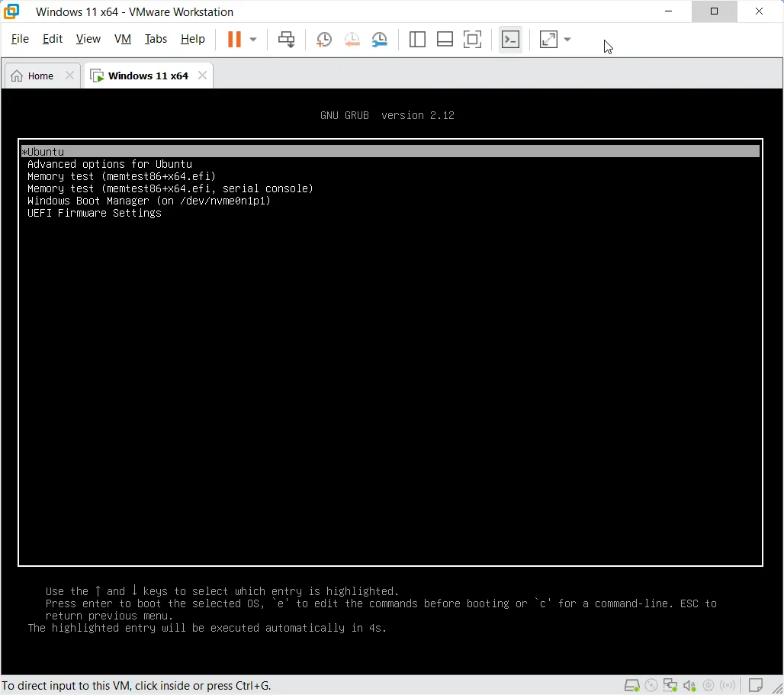Select Memory test (memtest86+x64.efi) entry
The height and width of the screenshot is (695, 784).
[121, 176]
